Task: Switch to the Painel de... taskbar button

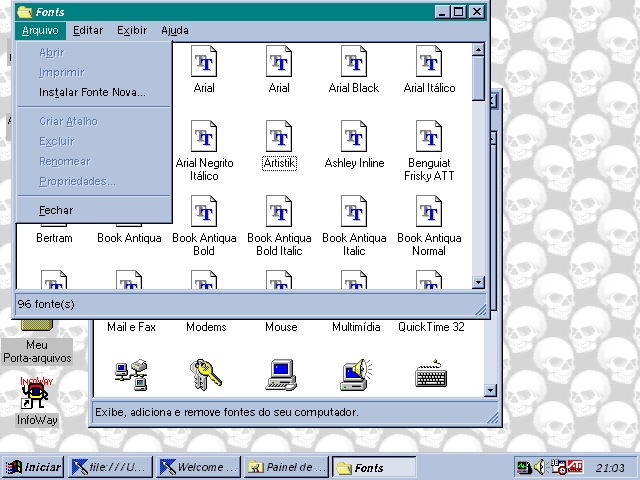Action: [286, 467]
